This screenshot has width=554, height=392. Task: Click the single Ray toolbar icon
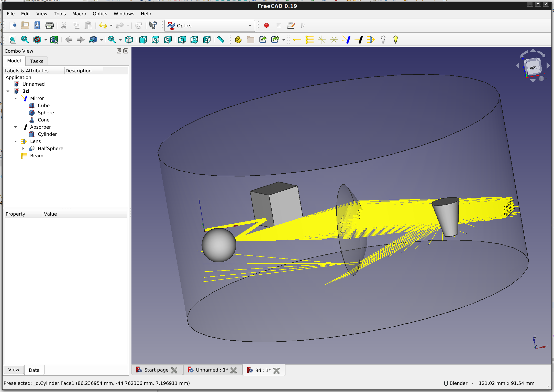click(x=297, y=40)
